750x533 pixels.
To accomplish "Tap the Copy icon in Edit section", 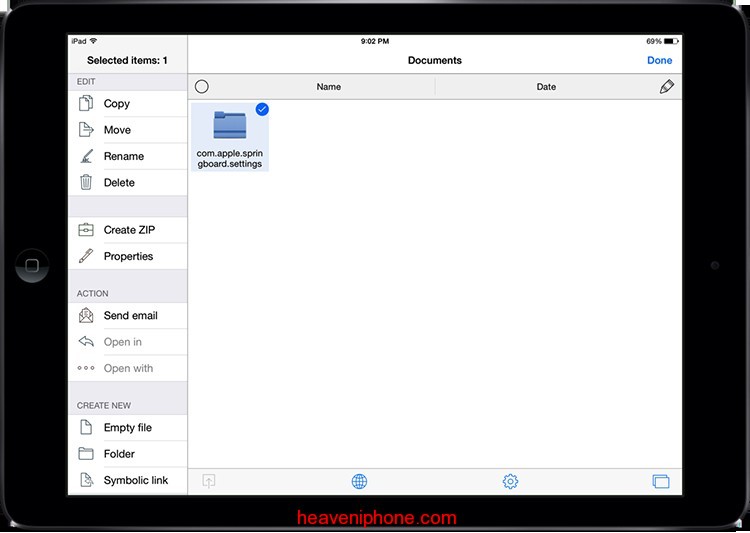I will coord(87,104).
